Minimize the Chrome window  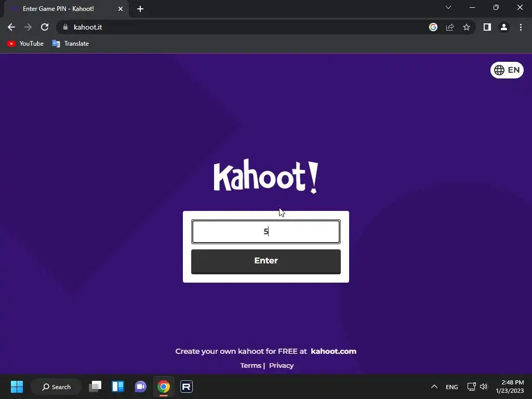click(x=472, y=7)
